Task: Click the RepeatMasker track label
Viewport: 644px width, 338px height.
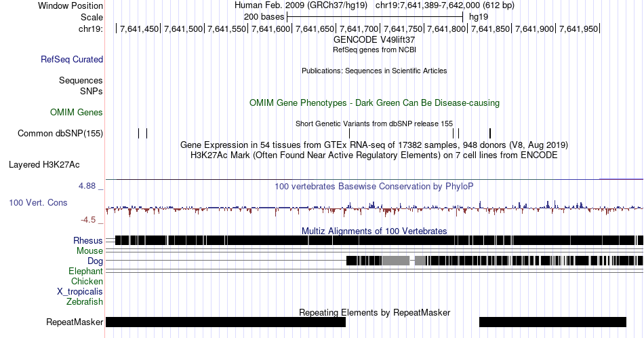Action: pyautogui.click(x=75, y=322)
